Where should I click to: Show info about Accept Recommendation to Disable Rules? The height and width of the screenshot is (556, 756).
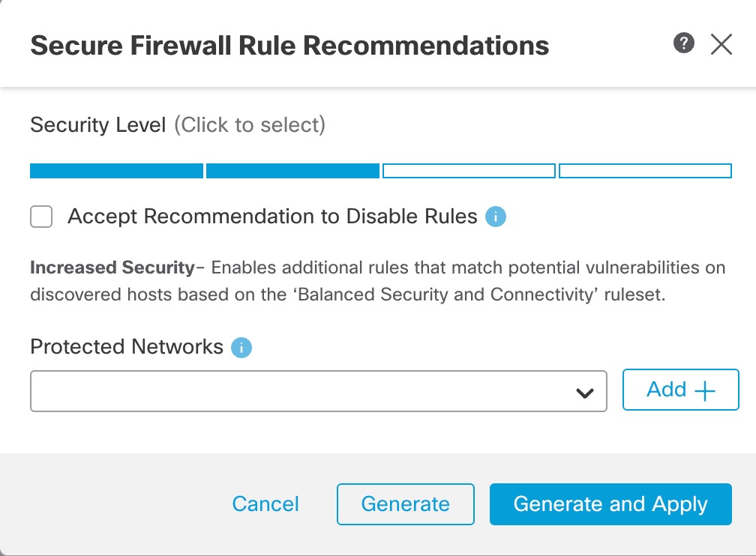click(496, 217)
